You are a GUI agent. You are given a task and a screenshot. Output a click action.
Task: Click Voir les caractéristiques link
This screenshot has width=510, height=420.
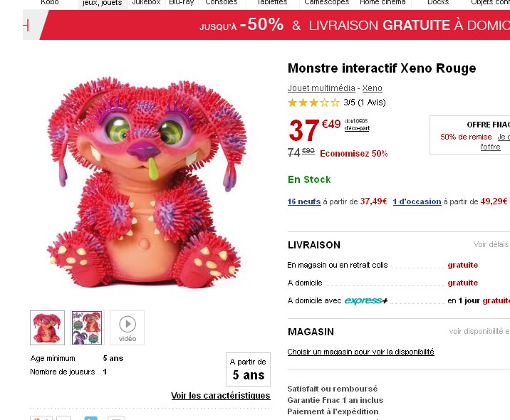pyautogui.click(x=221, y=396)
